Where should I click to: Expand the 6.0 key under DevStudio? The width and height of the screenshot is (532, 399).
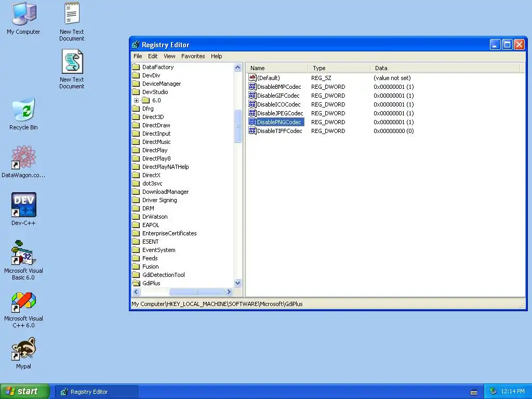[x=137, y=100]
